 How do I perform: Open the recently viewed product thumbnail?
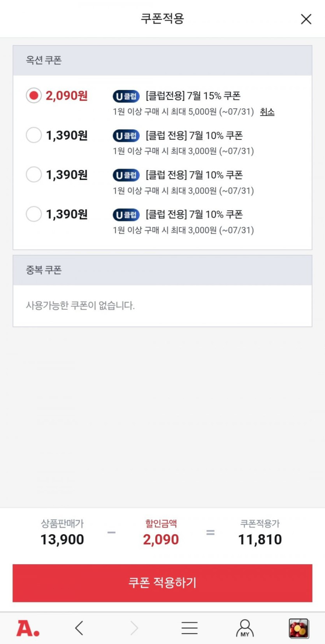point(299,628)
